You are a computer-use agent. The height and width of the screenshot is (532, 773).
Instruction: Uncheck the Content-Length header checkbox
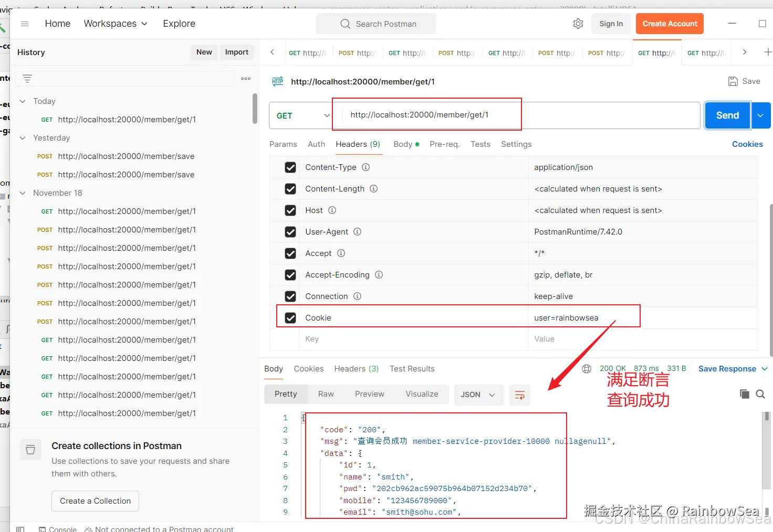tap(290, 189)
